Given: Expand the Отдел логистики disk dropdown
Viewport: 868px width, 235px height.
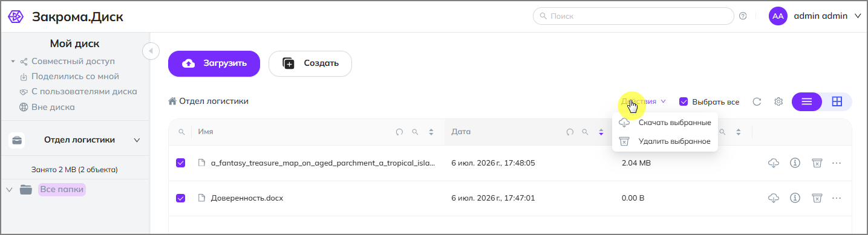Looking at the screenshot, I should tap(137, 140).
